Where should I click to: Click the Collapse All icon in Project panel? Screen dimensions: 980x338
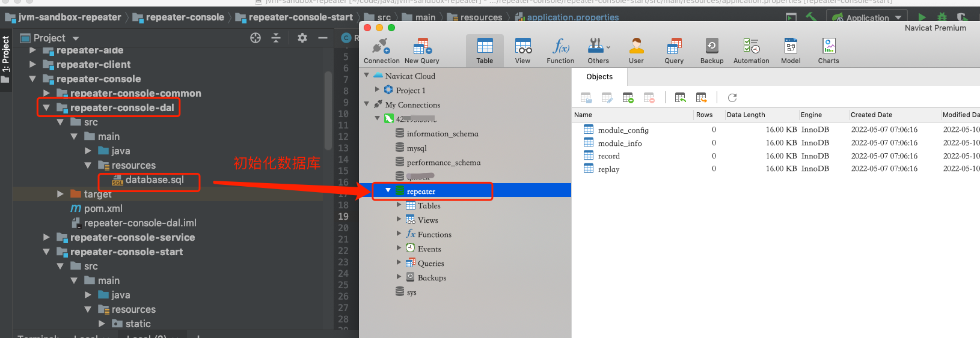pyautogui.click(x=276, y=38)
